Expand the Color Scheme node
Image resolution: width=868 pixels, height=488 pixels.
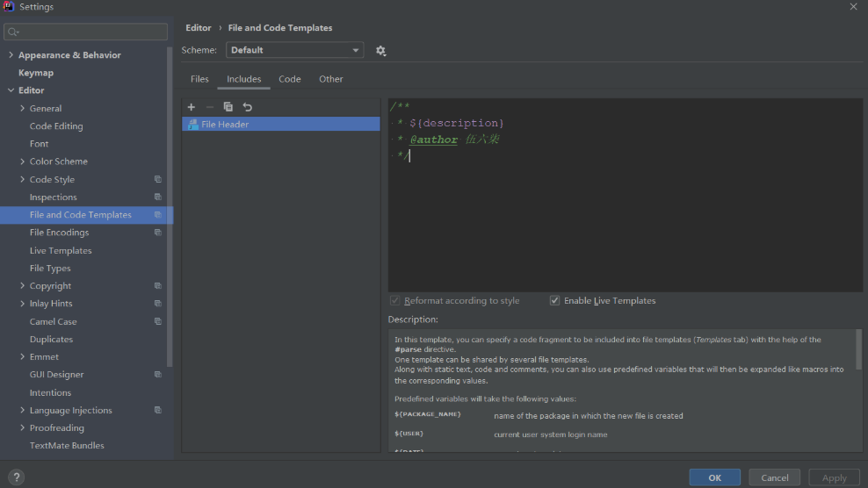[x=22, y=161]
